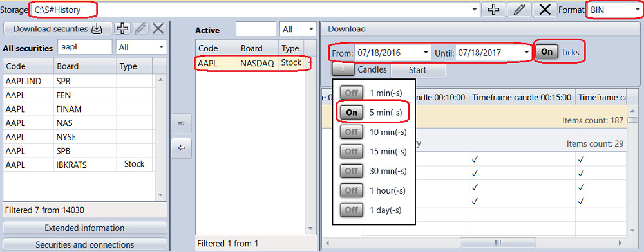644x252 pixels.
Task: Toggle the Ticks On switch
Action: (x=547, y=51)
